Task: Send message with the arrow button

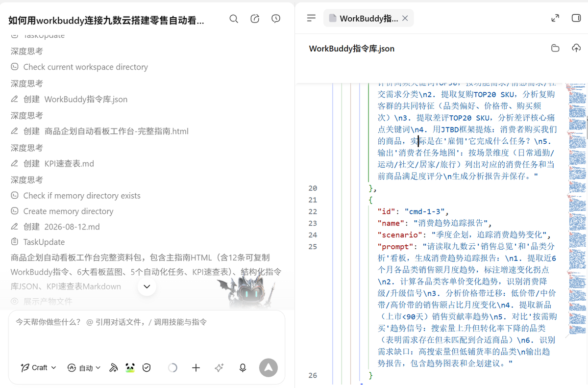Action: [x=269, y=367]
